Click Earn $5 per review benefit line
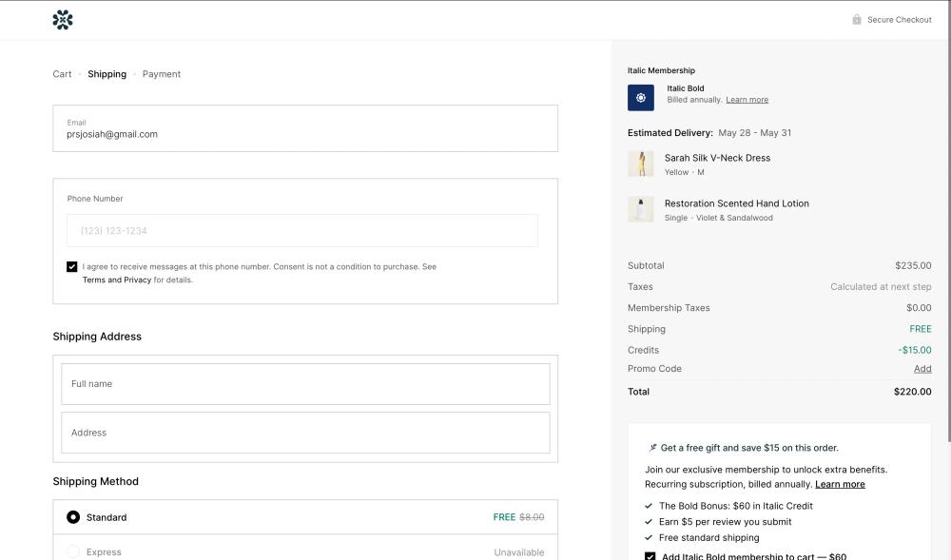Viewport: 951px width, 560px height. [x=726, y=522]
